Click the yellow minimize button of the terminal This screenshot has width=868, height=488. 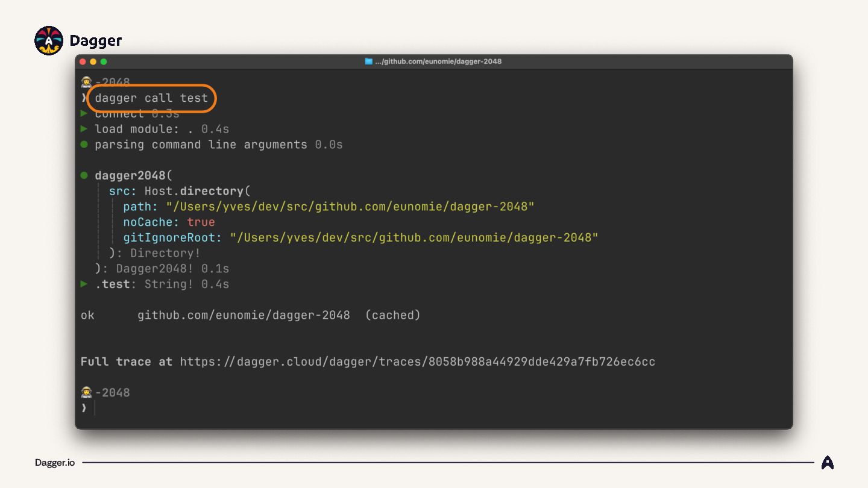point(93,61)
